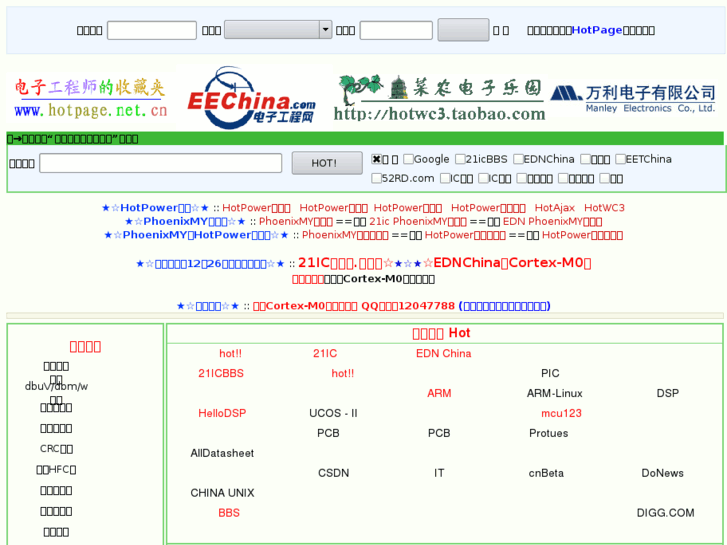Open the CSDN link
727x545 pixels.
333,473
